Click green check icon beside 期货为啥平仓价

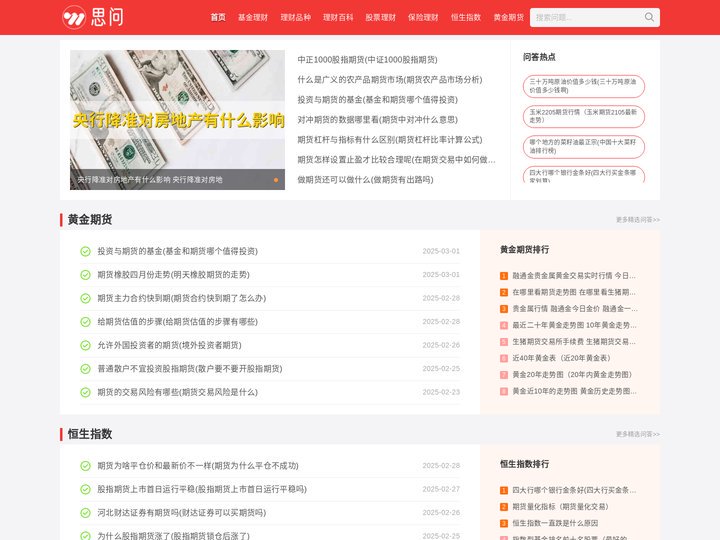(x=85, y=466)
